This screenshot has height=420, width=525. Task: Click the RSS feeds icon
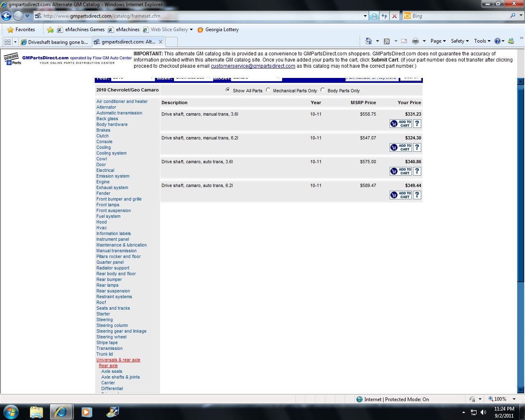386,41
